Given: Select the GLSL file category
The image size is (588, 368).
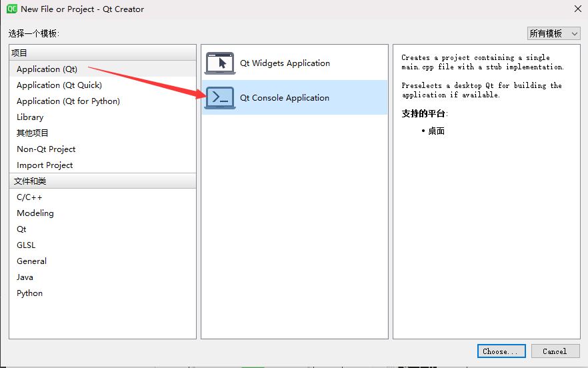Looking at the screenshot, I should coord(103,245).
